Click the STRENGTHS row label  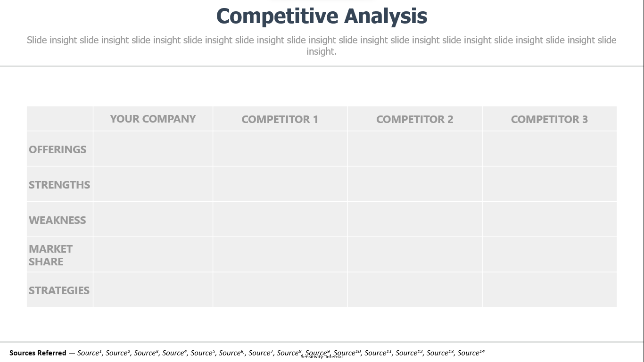point(59,185)
